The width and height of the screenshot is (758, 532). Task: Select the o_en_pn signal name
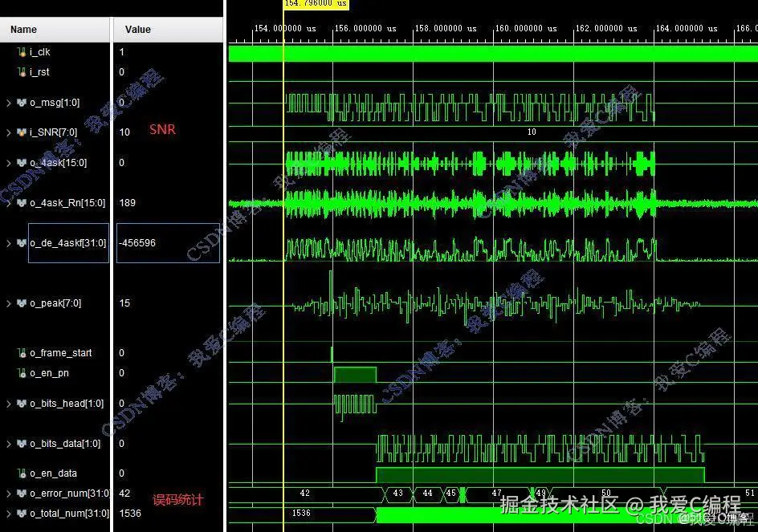(x=49, y=373)
